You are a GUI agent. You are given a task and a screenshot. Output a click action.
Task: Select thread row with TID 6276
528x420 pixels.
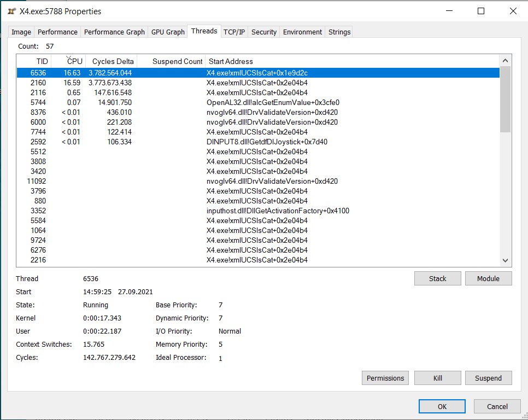click(x=258, y=250)
